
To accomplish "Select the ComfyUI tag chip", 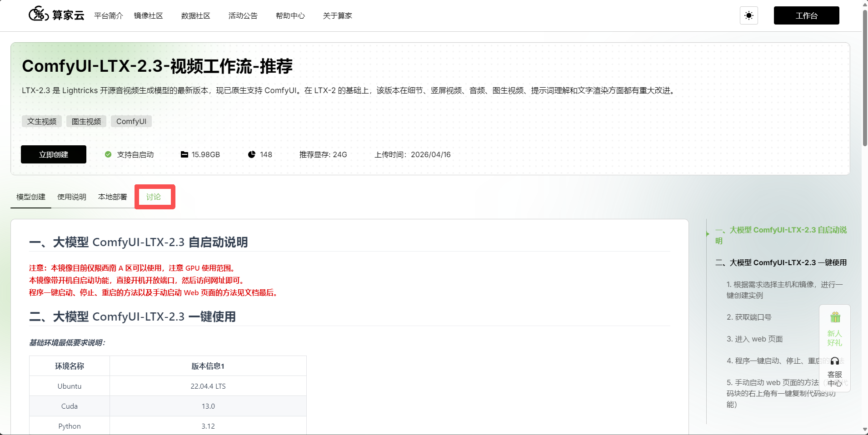I will click(131, 121).
